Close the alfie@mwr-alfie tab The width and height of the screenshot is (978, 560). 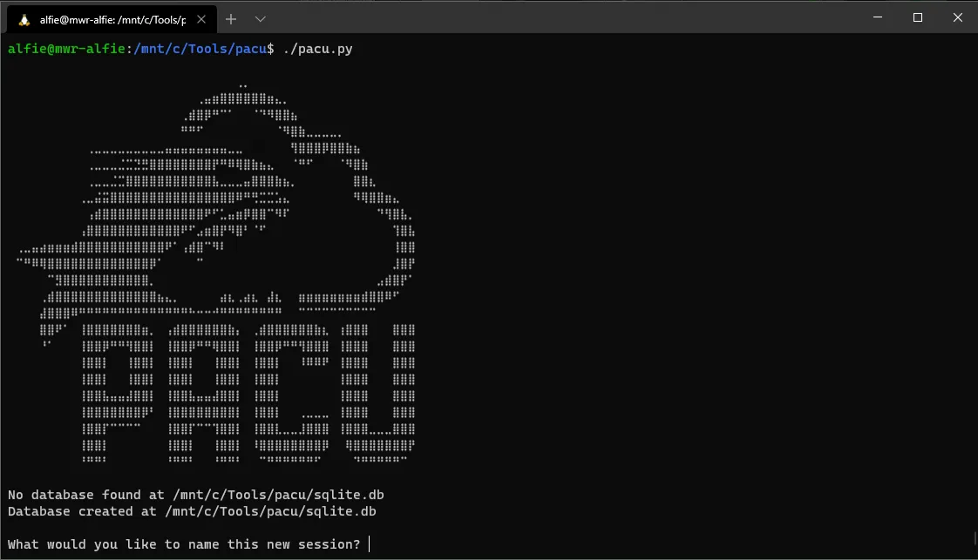(x=200, y=19)
